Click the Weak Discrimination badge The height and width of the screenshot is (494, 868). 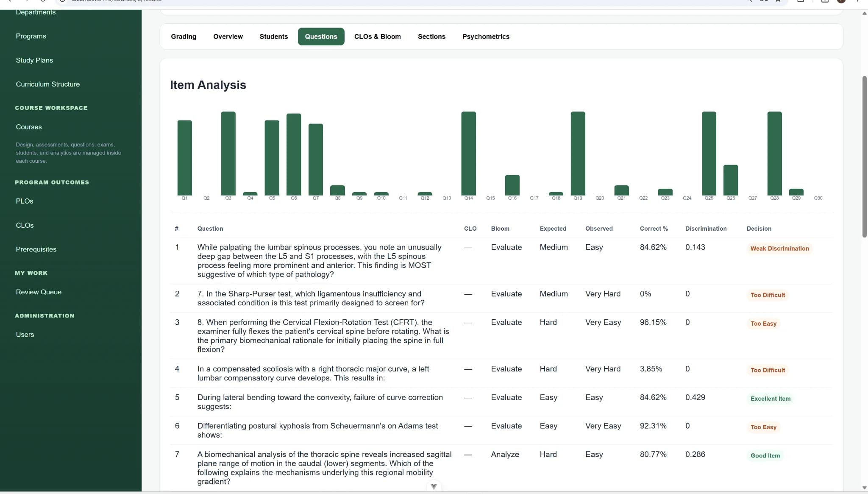(779, 248)
